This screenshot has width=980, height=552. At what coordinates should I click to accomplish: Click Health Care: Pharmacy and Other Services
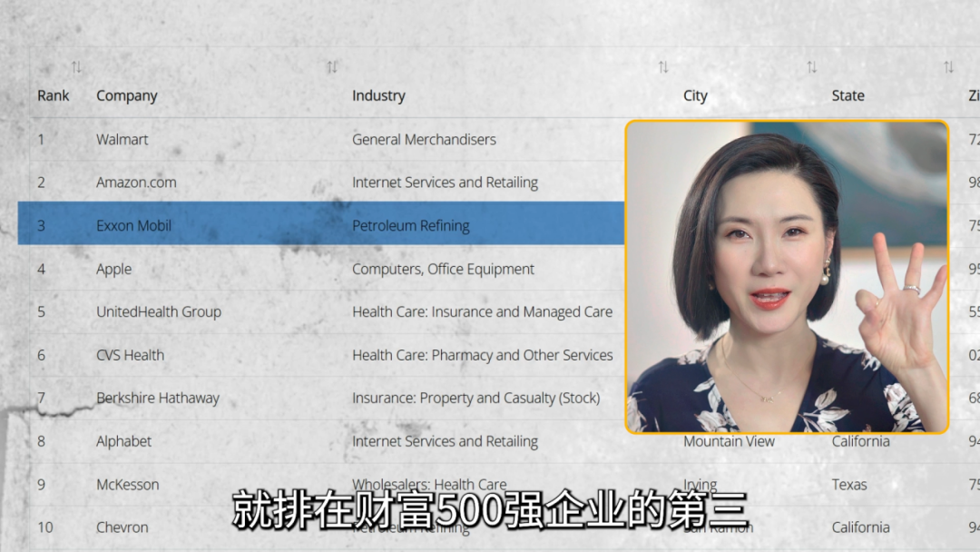[x=483, y=355]
